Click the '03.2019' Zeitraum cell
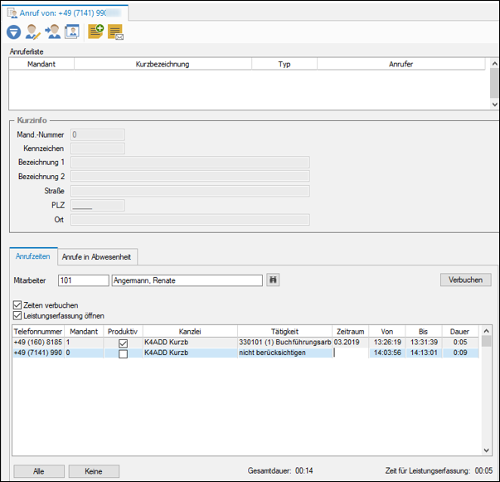This screenshot has height=482, width=500. point(350,342)
